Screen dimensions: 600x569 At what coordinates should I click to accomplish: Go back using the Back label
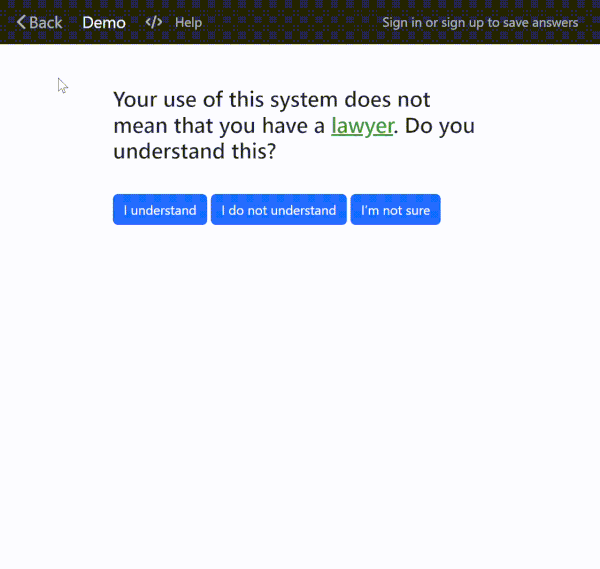(x=46, y=22)
